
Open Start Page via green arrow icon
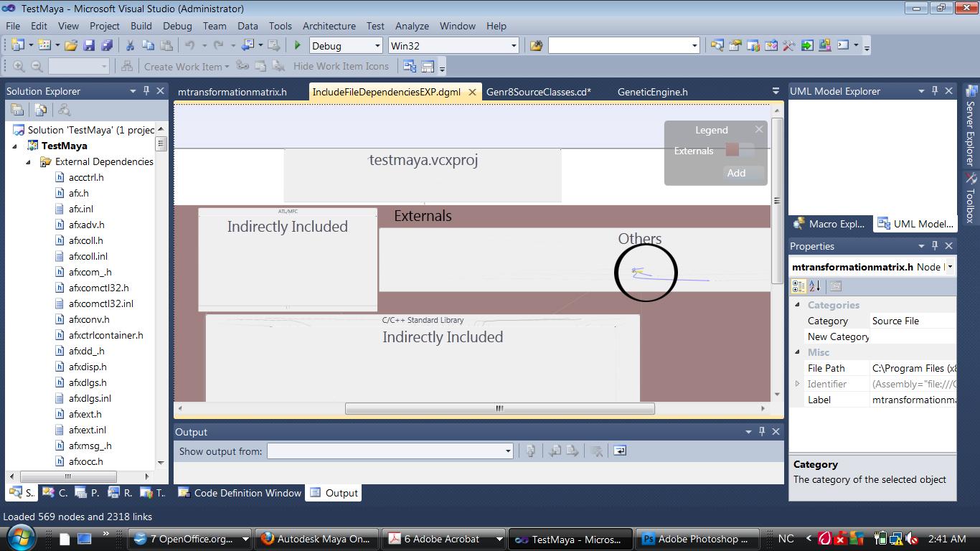[x=807, y=45]
